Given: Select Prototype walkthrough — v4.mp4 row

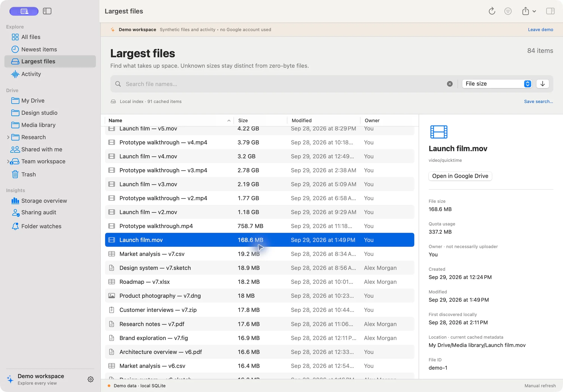Looking at the screenshot, I should click(x=260, y=142).
